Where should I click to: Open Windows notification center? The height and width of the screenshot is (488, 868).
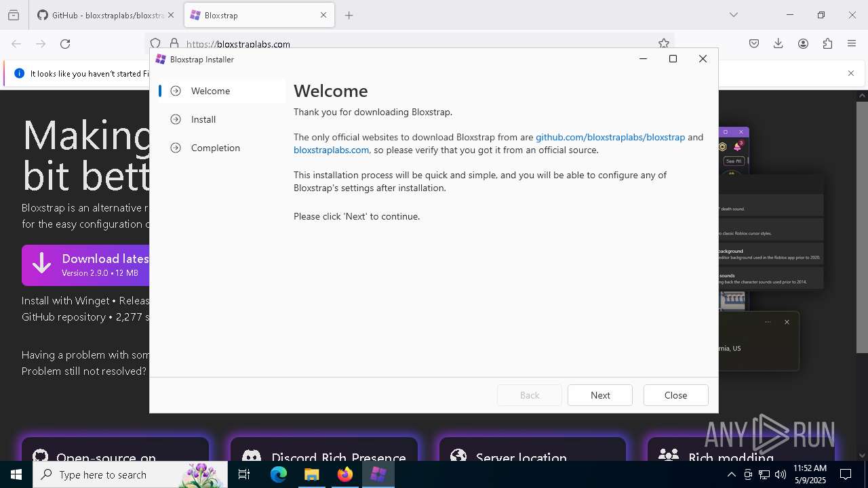point(846,474)
